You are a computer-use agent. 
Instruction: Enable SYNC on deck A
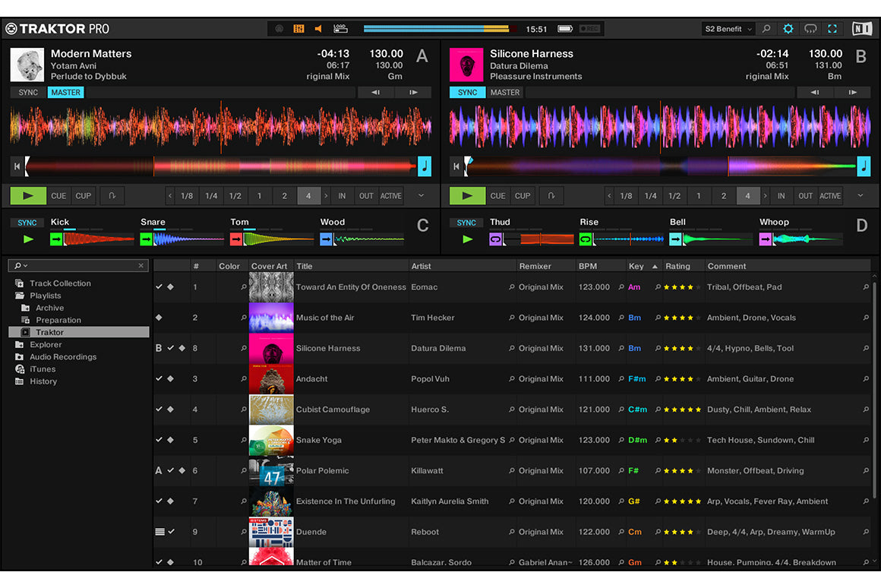[x=27, y=92]
